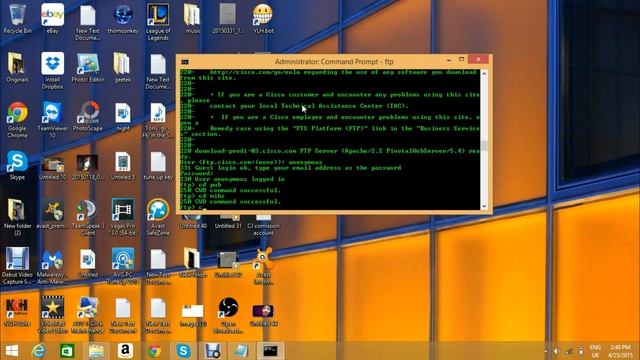Launch AVG 1-Click Maintenance shortcut
640x360 pixels.
pos(88,315)
